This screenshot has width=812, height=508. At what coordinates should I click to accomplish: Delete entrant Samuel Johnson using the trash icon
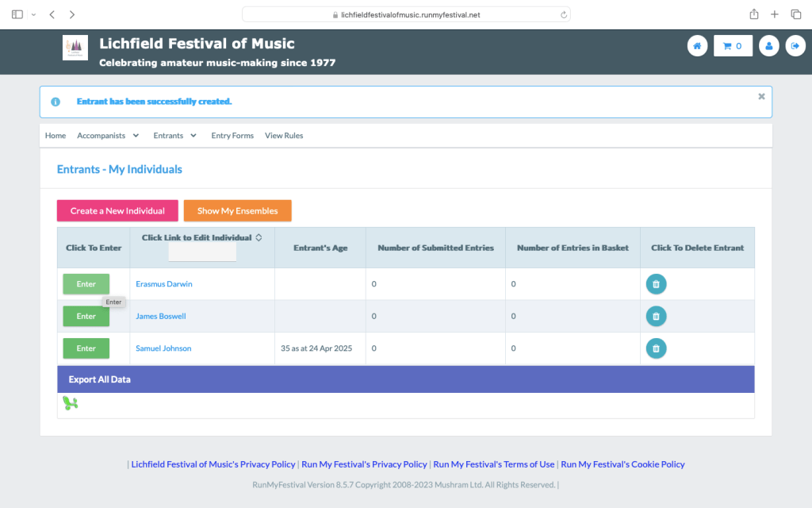pos(656,348)
